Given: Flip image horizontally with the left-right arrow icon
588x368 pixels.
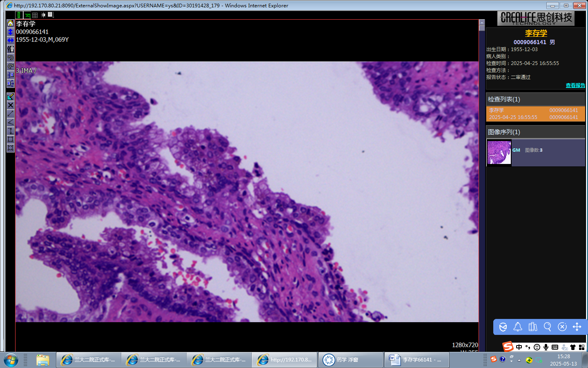Looking at the screenshot, I should tap(11, 40).
